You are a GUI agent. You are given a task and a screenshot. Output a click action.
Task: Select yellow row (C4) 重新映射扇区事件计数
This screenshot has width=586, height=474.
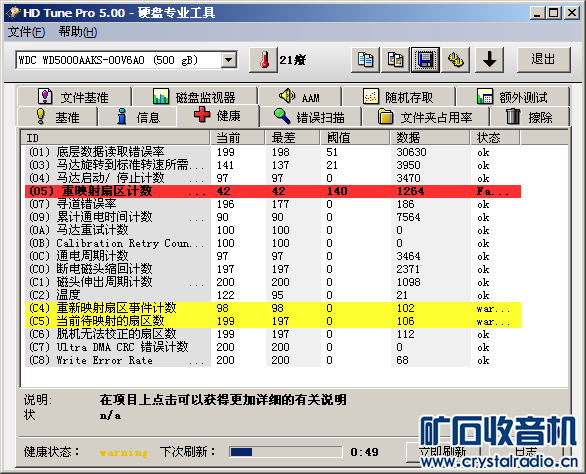[273, 308]
